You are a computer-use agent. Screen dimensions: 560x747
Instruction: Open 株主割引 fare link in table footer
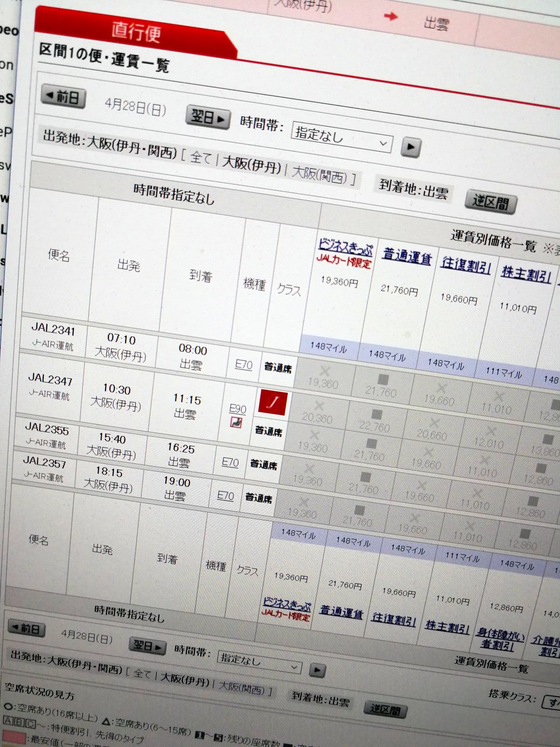(x=447, y=627)
